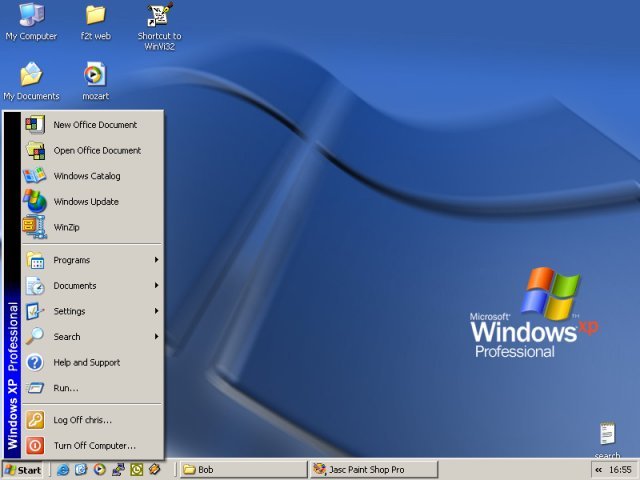Viewport: 640px width, 480px height.
Task: Expand hidden system tray icons chevron
Action: (x=599, y=470)
